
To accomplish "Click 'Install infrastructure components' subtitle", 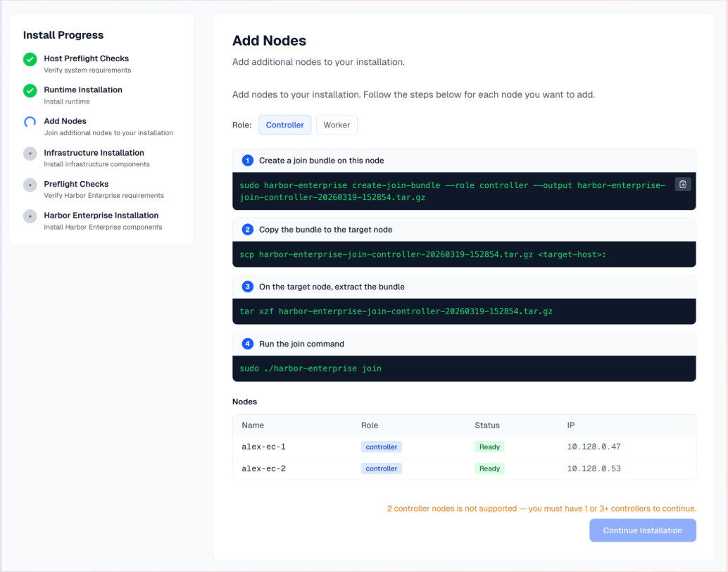I will pyautogui.click(x=96, y=164).
